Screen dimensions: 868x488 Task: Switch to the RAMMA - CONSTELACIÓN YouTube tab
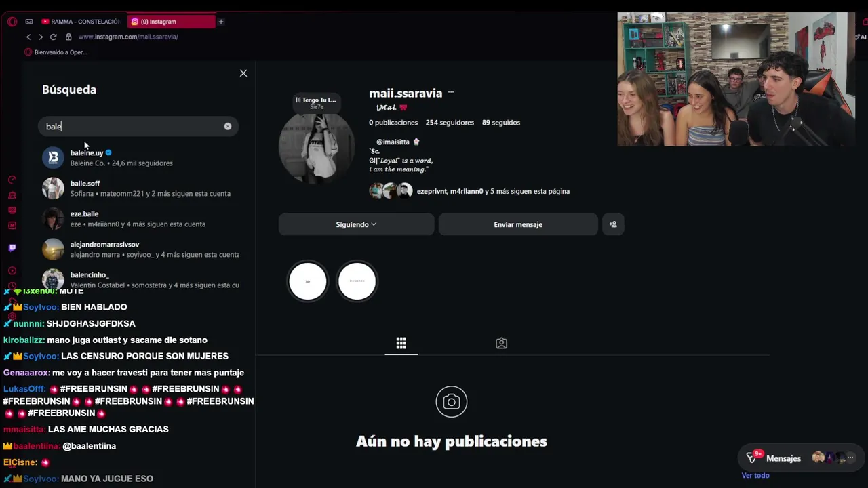(81, 22)
